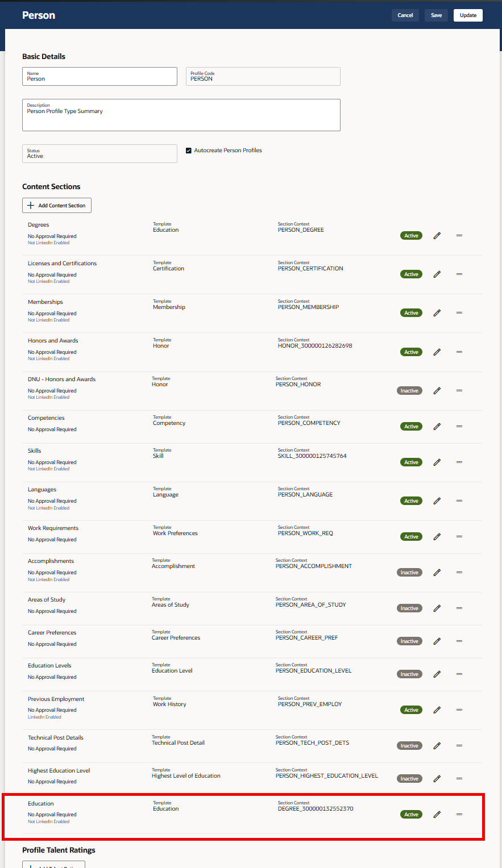Save the Person profile type
The image size is (502, 868).
(435, 15)
